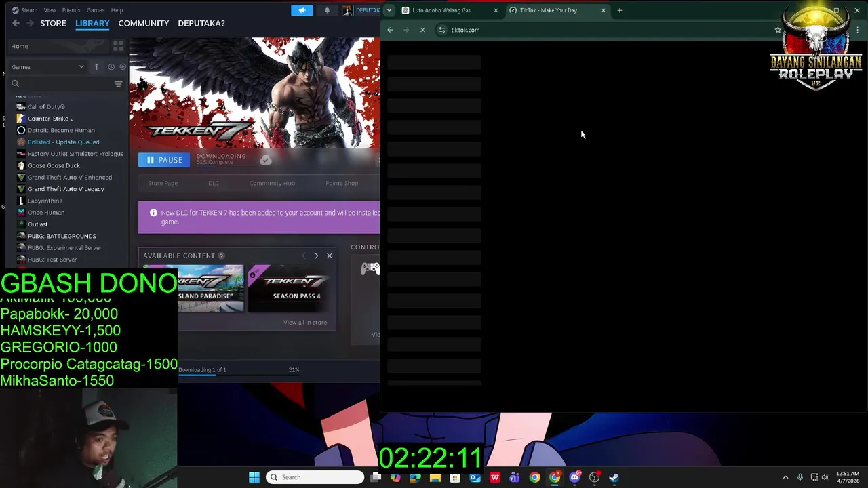Focus the Steam library search field
Screen dimensions: 868x488
(x=61, y=84)
